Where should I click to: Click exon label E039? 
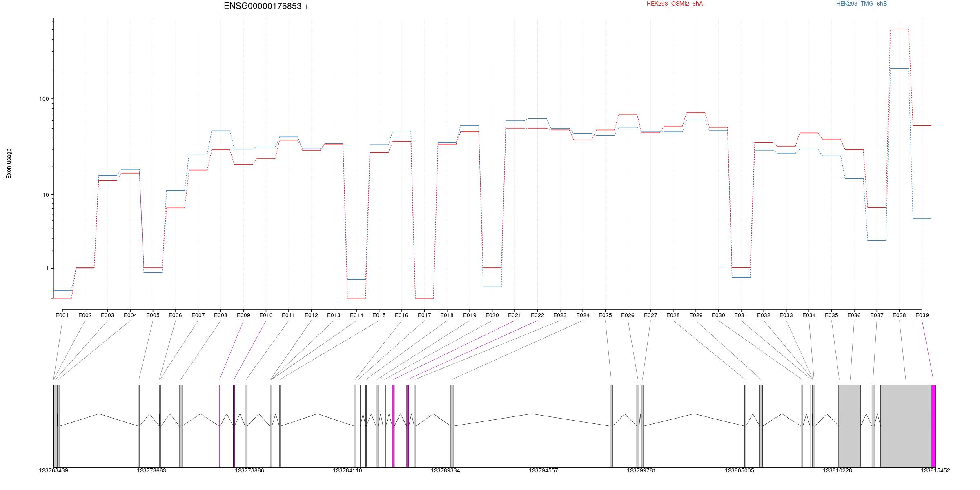coord(922,315)
